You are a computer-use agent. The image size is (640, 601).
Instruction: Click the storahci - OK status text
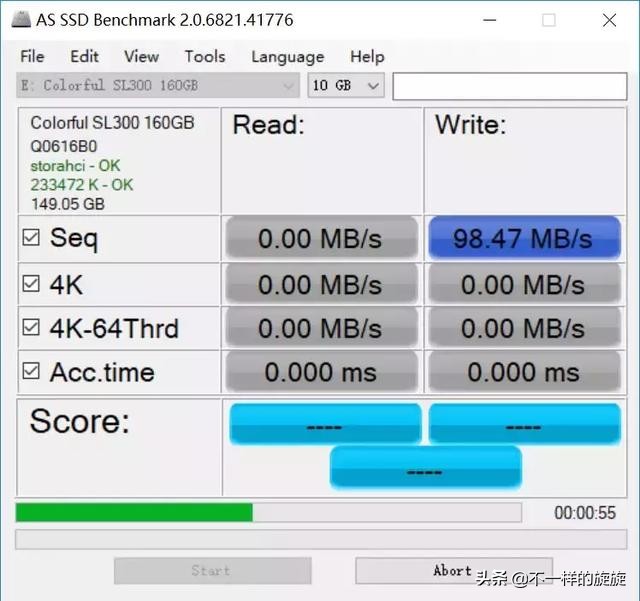75,166
